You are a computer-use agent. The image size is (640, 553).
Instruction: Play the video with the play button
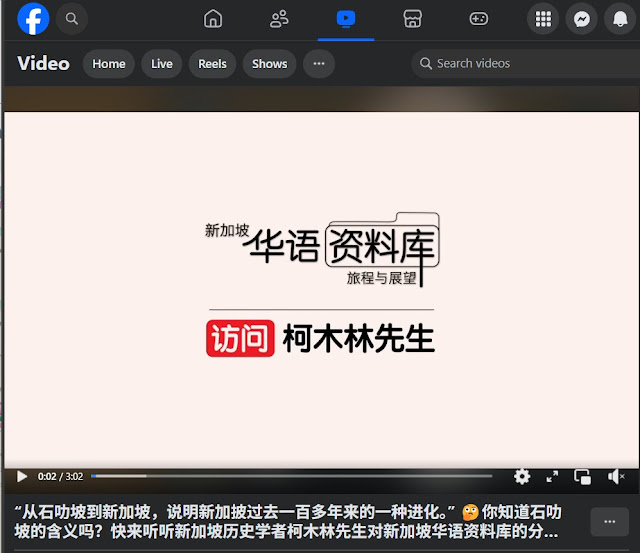[x=21, y=476]
